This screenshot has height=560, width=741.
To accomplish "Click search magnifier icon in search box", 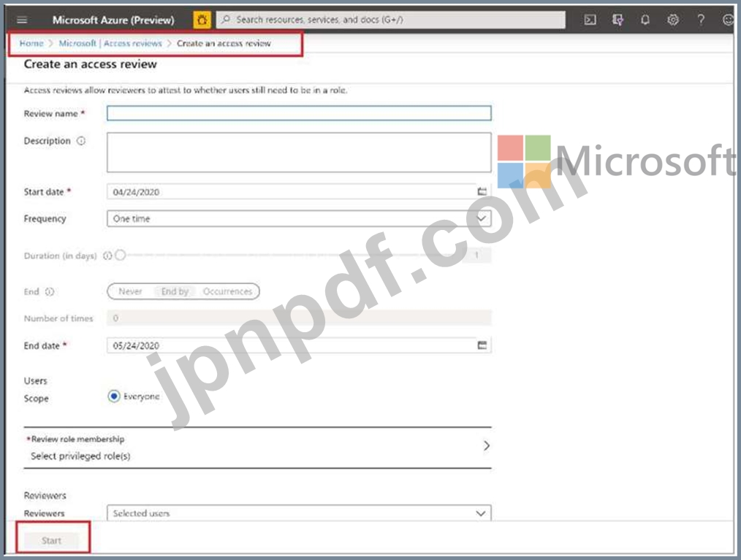I will click(x=227, y=20).
